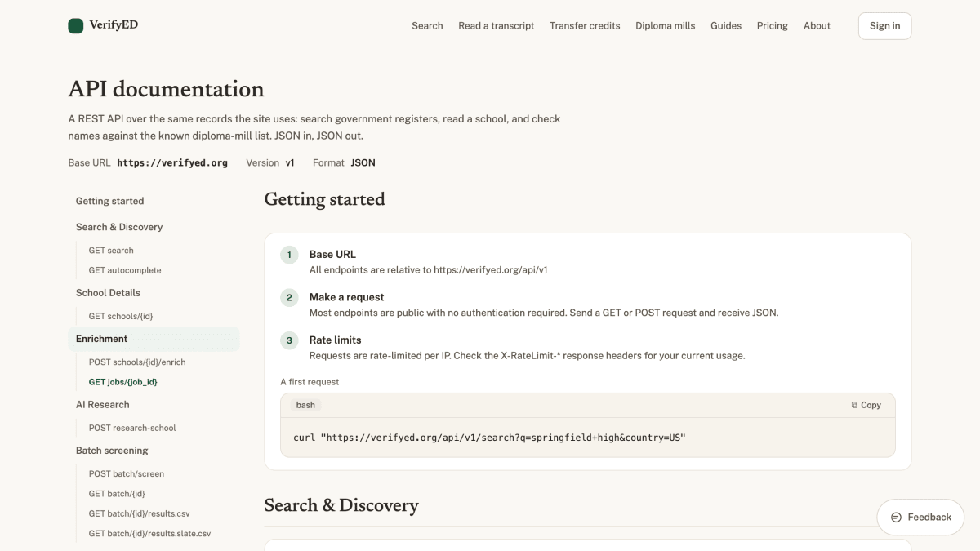
Task: Select AI Research sidebar section
Action: coord(103,405)
